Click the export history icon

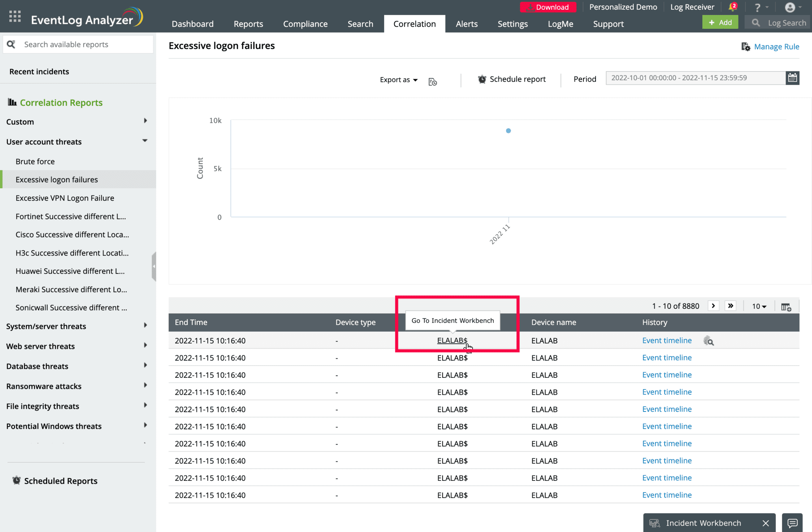(x=432, y=82)
